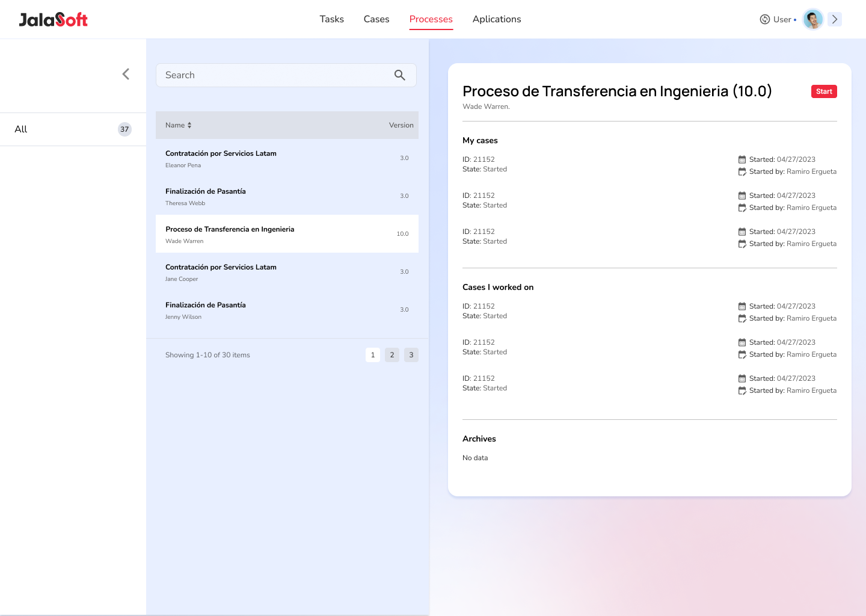Focus the Search input field
Image resolution: width=866 pixels, height=616 pixels.
[286, 75]
